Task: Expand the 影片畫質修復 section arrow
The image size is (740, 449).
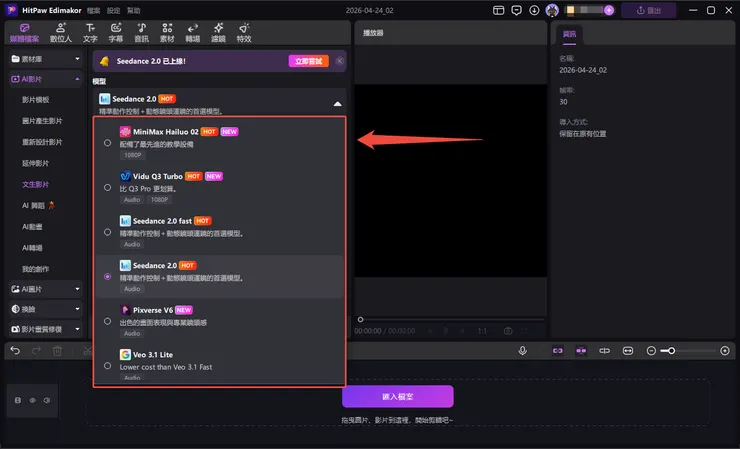Action: coord(77,329)
